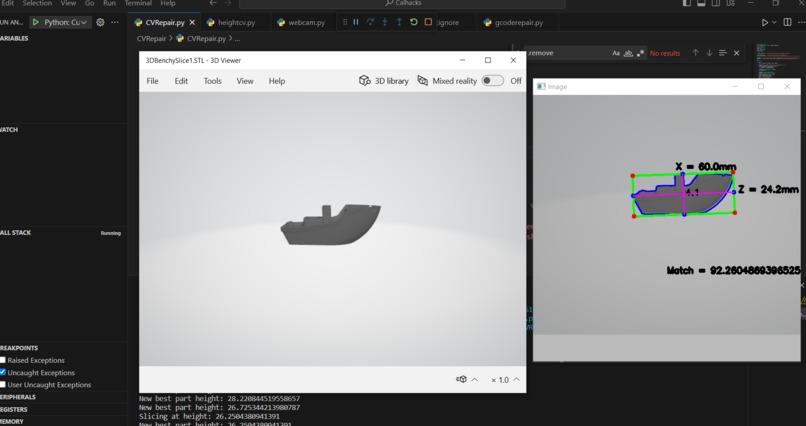Open Customize Layout icon
The height and width of the screenshot is (426, 806).
click(730, 3)
